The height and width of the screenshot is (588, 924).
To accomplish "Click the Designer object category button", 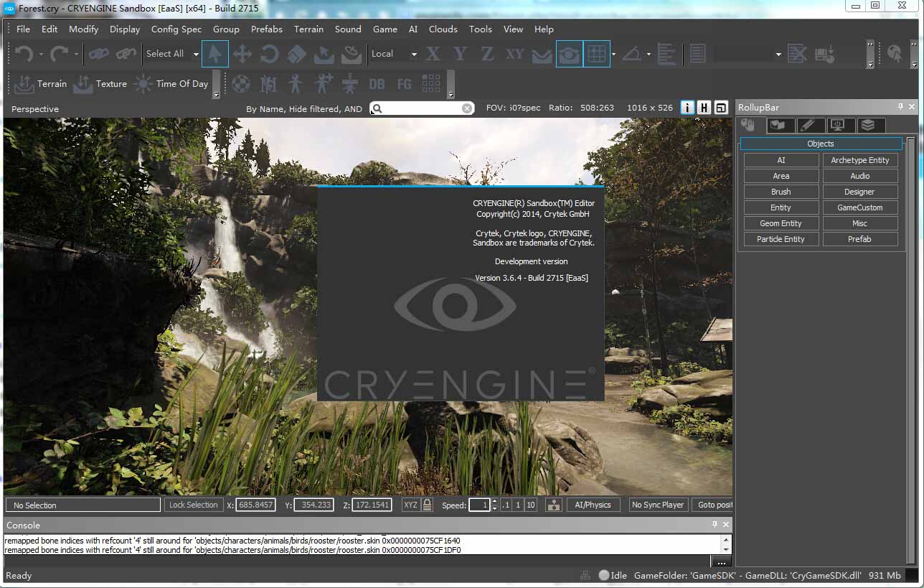I will [x=859, y=192].
